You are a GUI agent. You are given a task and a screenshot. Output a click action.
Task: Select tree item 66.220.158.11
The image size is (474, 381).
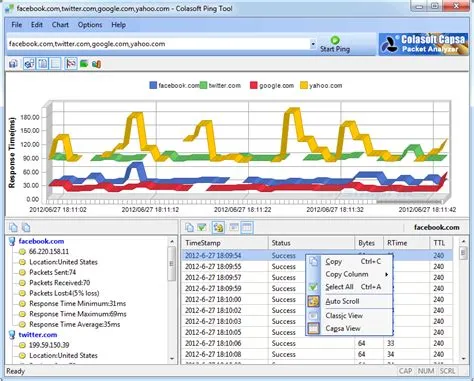49,251
